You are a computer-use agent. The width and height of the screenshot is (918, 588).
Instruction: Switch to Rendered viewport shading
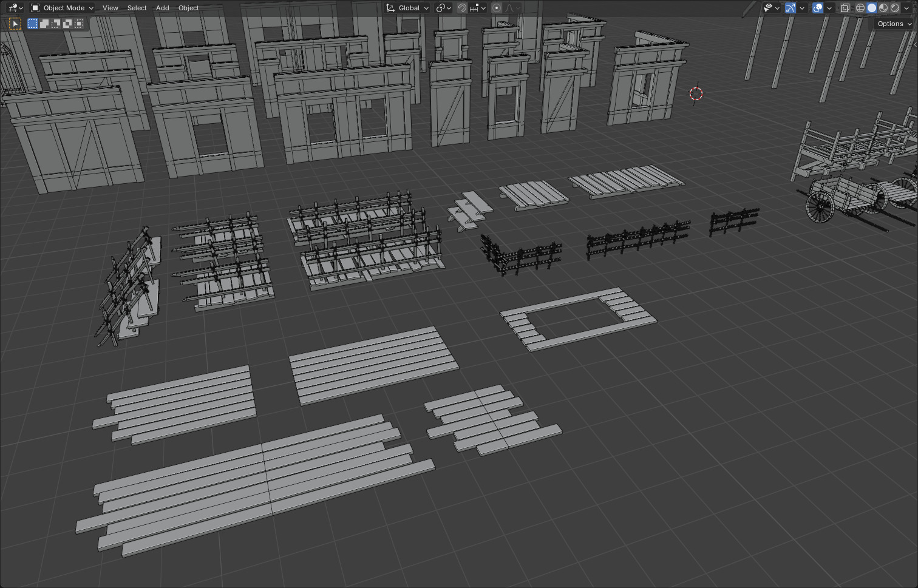click(x=895, y=8)
